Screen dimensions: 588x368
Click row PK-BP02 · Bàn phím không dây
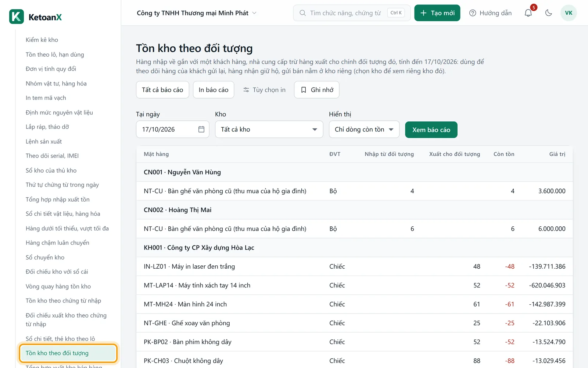pos(354,342)
